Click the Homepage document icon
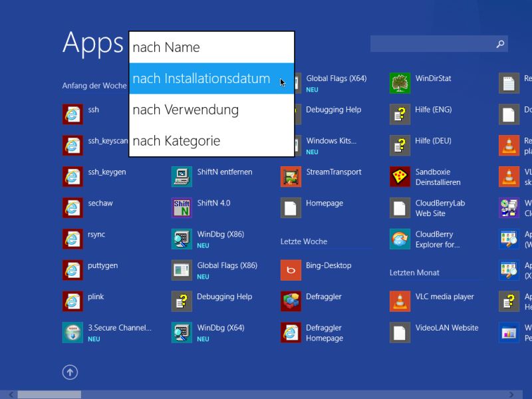This screenshot has width=532, height=399. pyautogui.click(x=291, y=207)
